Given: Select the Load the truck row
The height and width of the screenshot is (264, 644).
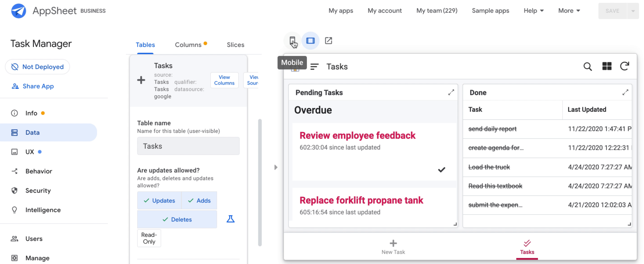Looking at the screenshot, I should coord(547,167).
